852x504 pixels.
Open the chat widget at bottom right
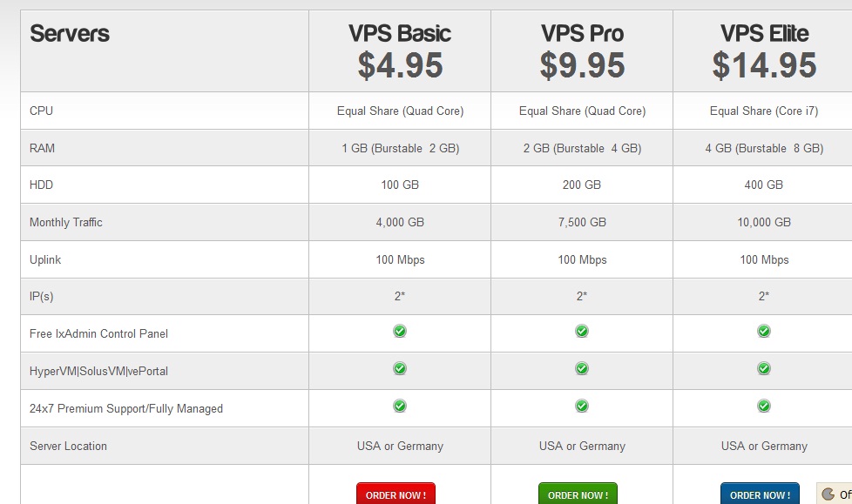(x=835, y=494)
